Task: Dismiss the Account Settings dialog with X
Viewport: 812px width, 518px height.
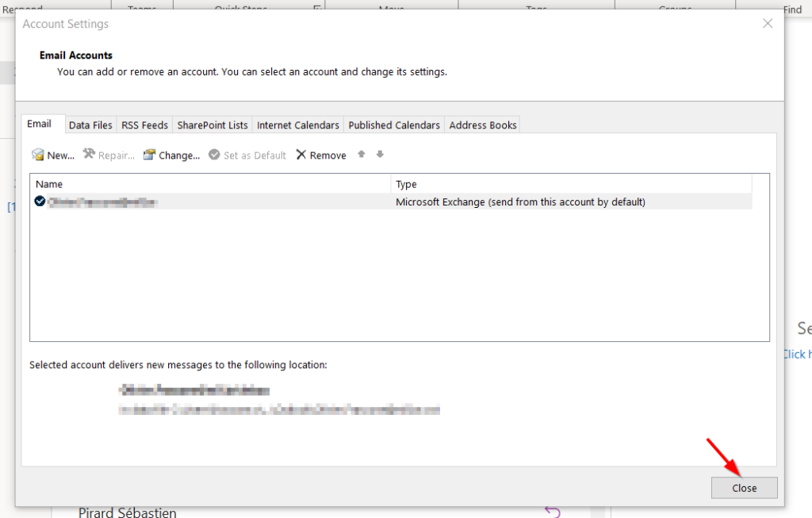Action: pyautogui.click(x=768, y=24)
